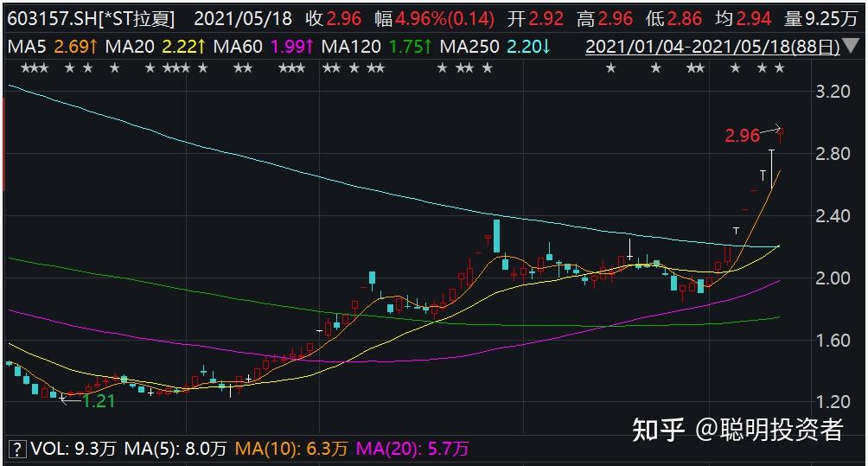Viewport: 868px width, 466px height.
Task: Select the MA60 1.99 indicator label
Action: point(264,47)
